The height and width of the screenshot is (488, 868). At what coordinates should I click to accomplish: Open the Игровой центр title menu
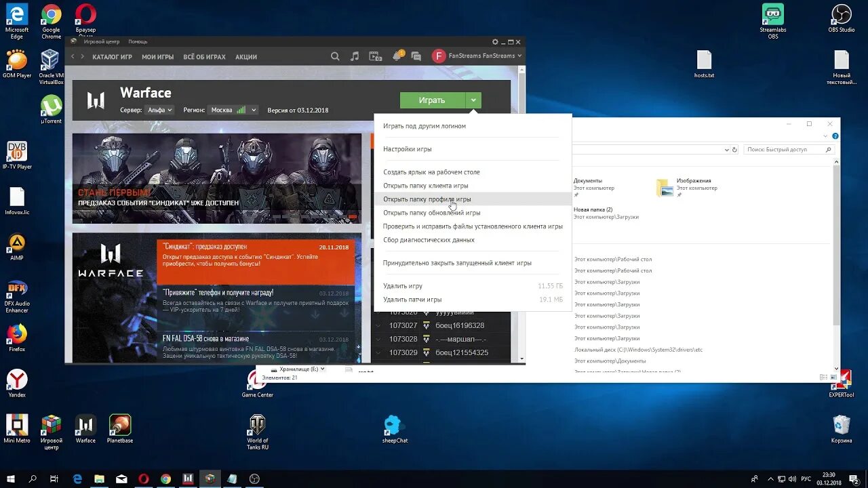coord(102,42)
